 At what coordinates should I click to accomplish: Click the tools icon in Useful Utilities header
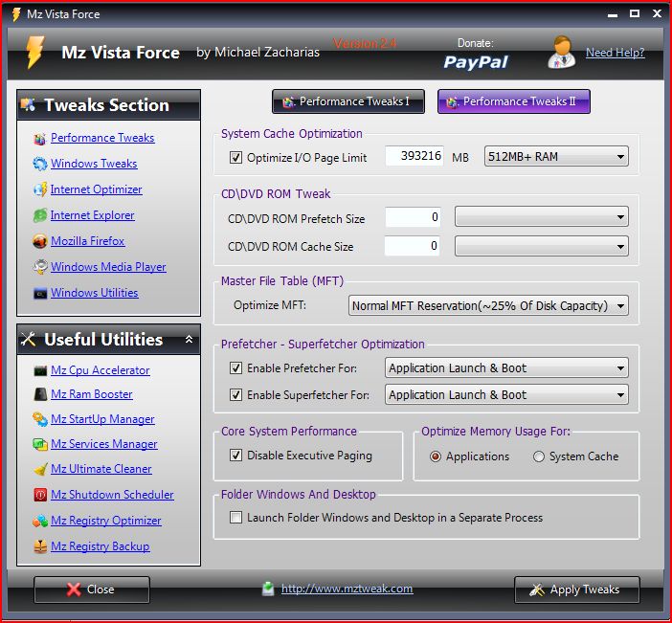29,340
